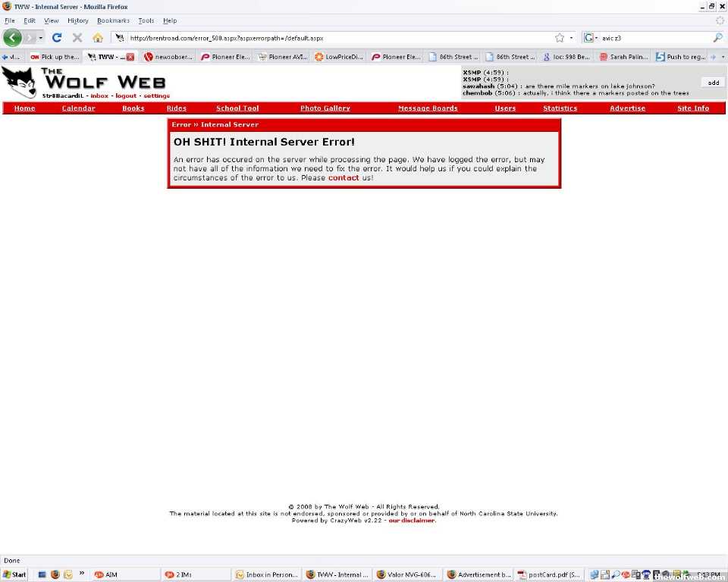Click the search magnifier icon in search box

click(717, 37)
